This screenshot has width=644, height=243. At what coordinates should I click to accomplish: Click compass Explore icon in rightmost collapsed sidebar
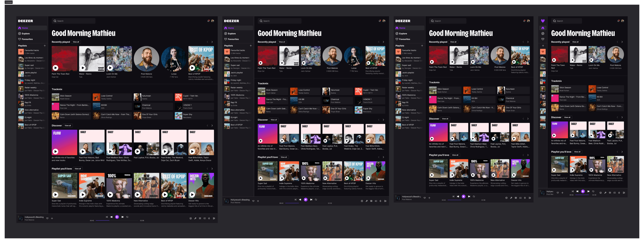543,33
